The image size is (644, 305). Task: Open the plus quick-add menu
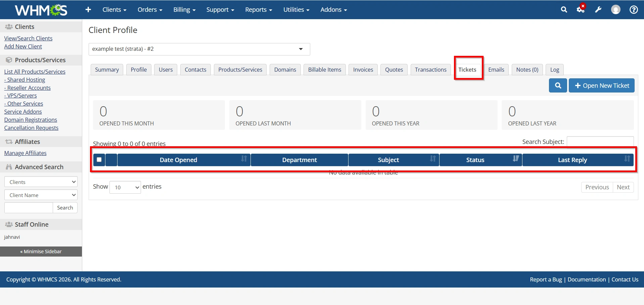(88, 10)
